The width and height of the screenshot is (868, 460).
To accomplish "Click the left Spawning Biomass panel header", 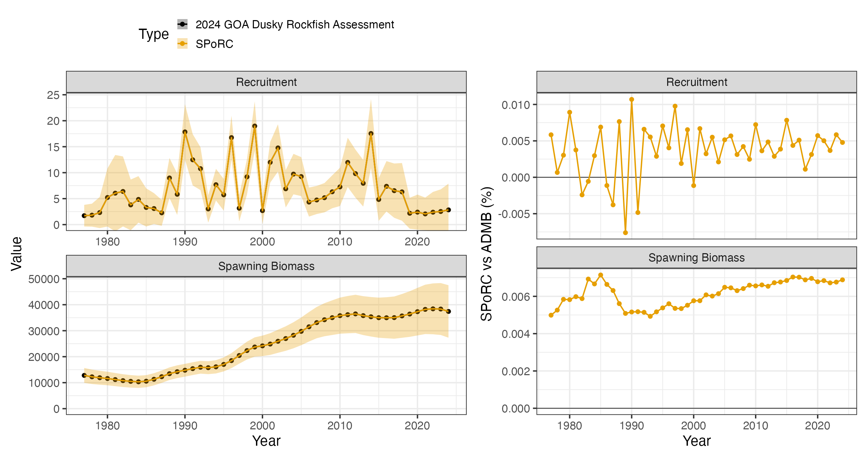I will [x=266, y=266].
